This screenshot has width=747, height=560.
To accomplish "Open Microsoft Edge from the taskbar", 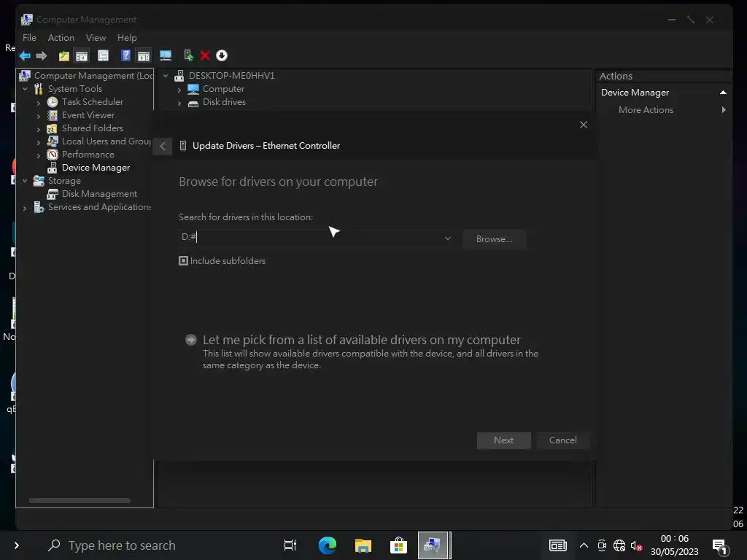I will click(x=328, y=545).
